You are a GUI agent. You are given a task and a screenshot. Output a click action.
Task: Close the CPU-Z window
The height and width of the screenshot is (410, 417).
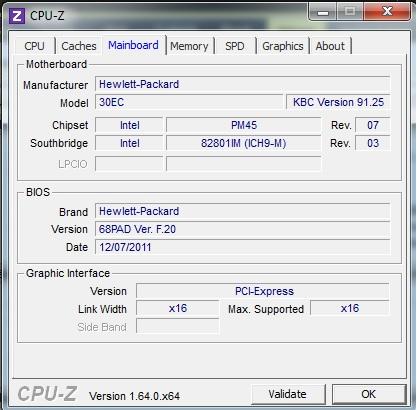click(387, 12)
